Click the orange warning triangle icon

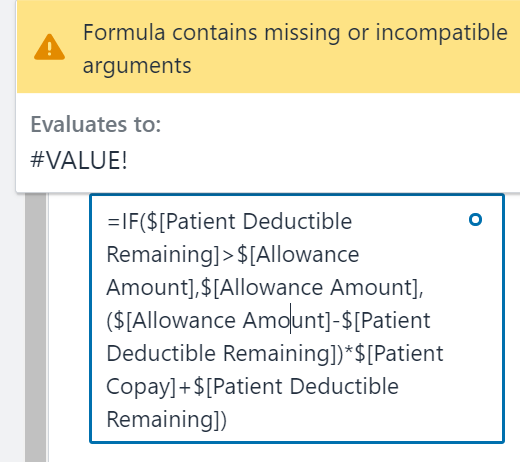49,47
